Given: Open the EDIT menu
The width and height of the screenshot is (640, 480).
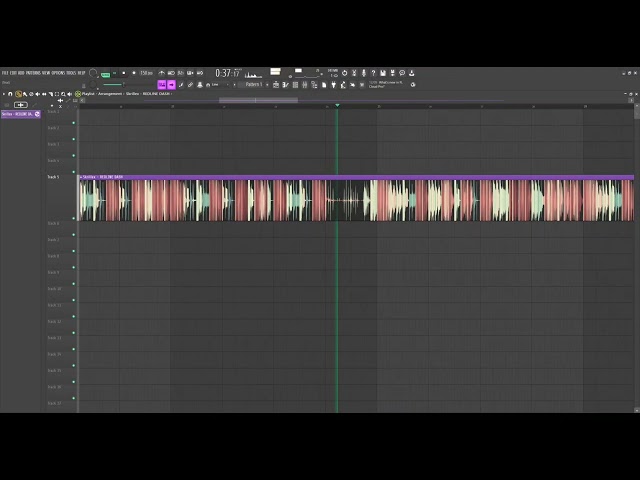Looking at the screenshot, I should pyautogui.click(x=13, y=73).
